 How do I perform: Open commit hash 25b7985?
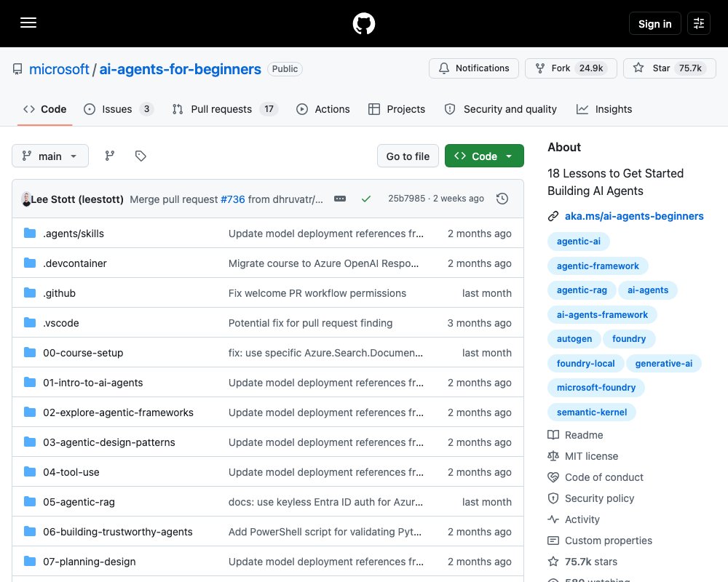pyautogui.click(x=406, y=198)
